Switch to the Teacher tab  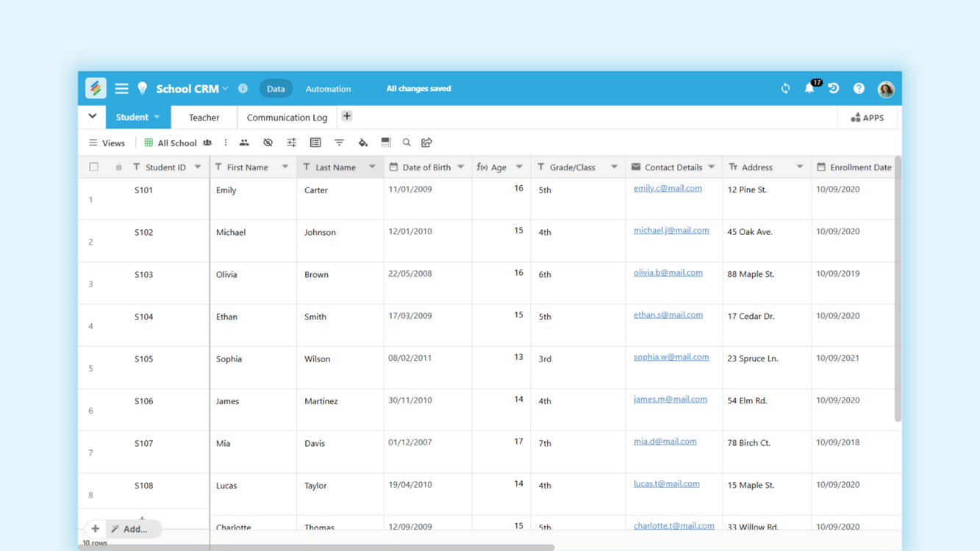204,118
